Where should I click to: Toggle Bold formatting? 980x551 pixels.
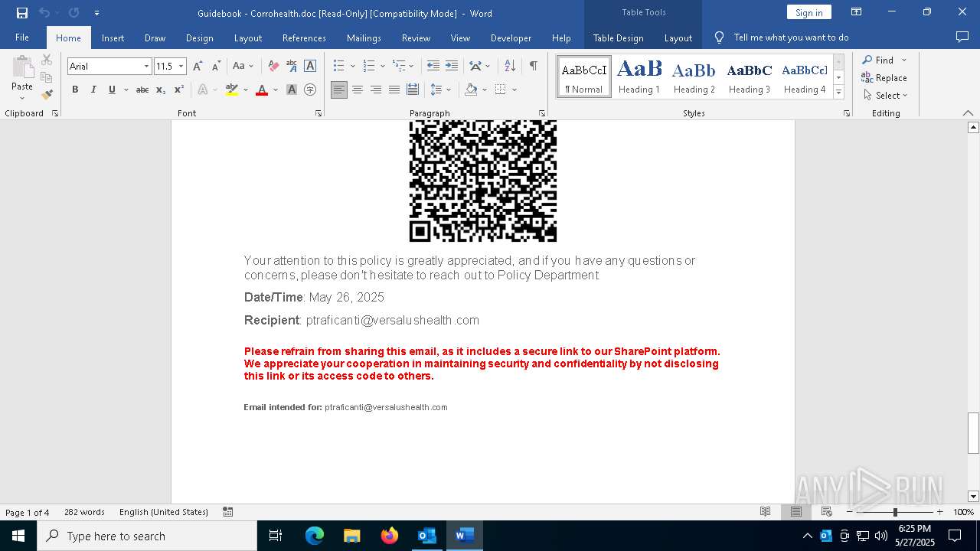tap(75, 90)
